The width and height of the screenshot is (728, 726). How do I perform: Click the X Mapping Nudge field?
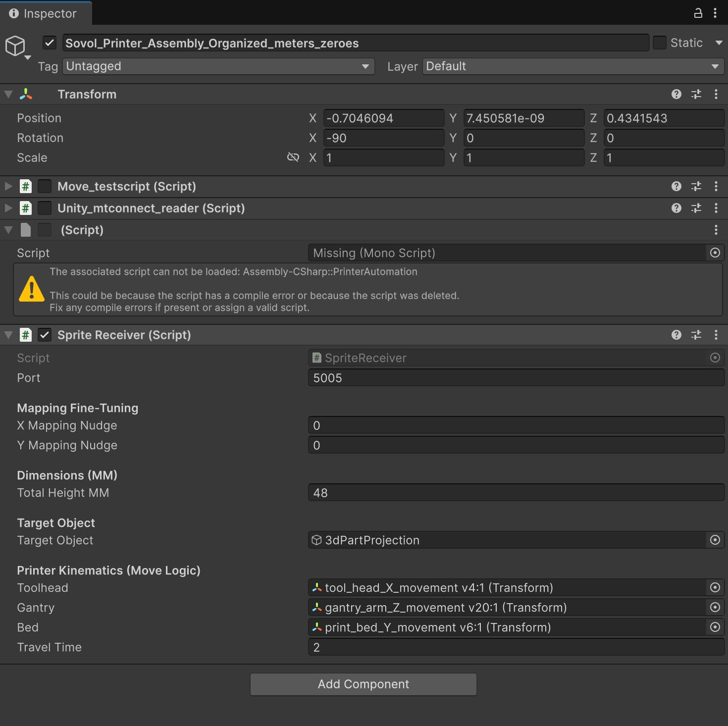tap(516, 425)
